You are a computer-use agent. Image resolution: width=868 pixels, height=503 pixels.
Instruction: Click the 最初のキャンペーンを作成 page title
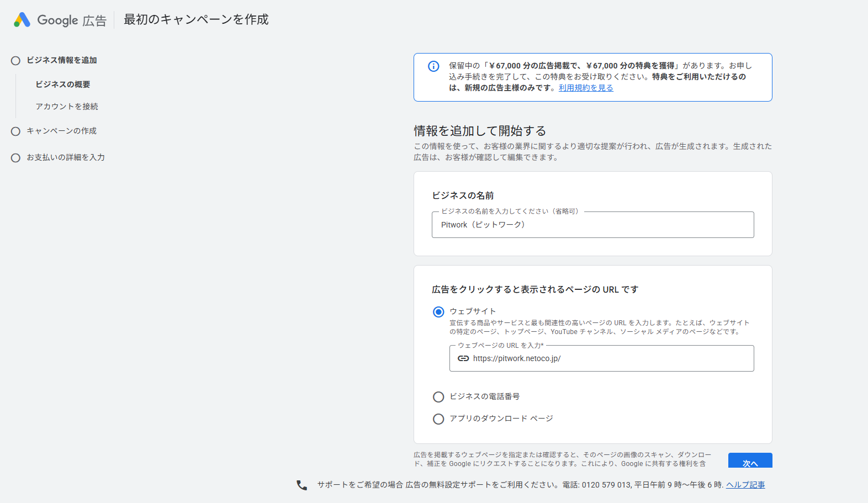tap(196, 19)
